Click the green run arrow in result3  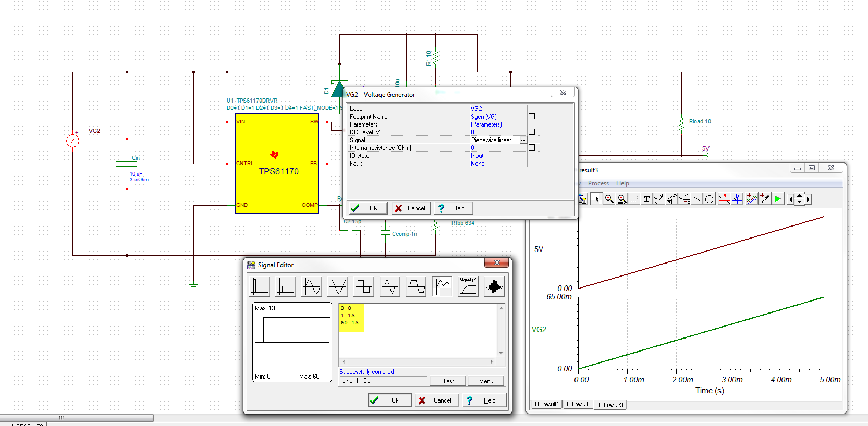tap(777, 199)
